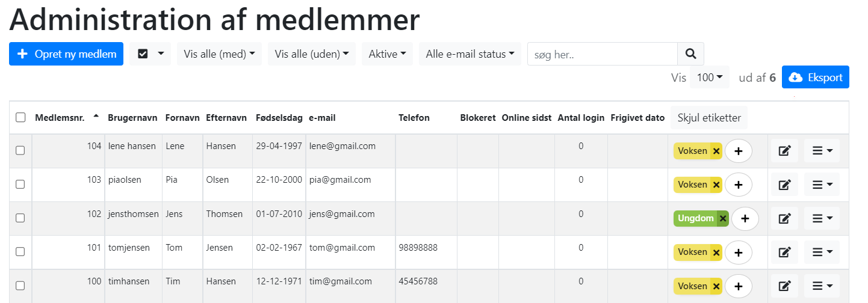The height and width of the screenshot is (303, 868).
Task: Change page size dropdown showing 100
Action: click(x=710, y=77)
